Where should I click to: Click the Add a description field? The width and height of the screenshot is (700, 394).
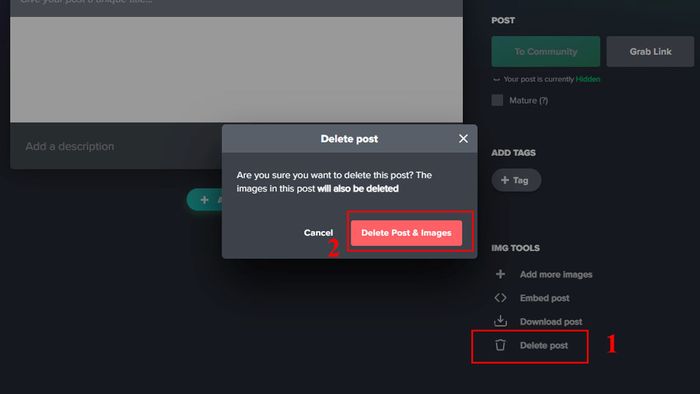point(116,146)
